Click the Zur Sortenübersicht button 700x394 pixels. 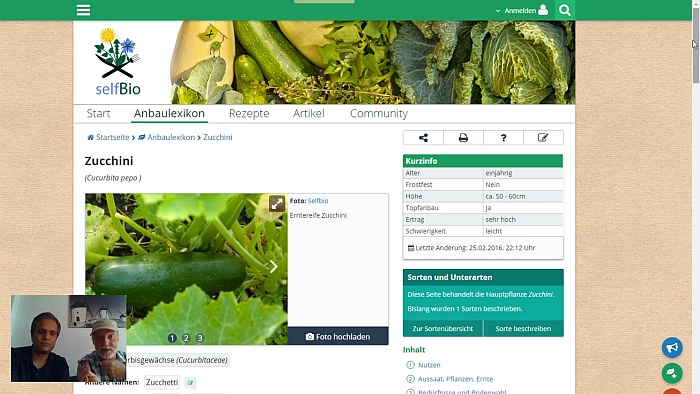tap(443, 329)
